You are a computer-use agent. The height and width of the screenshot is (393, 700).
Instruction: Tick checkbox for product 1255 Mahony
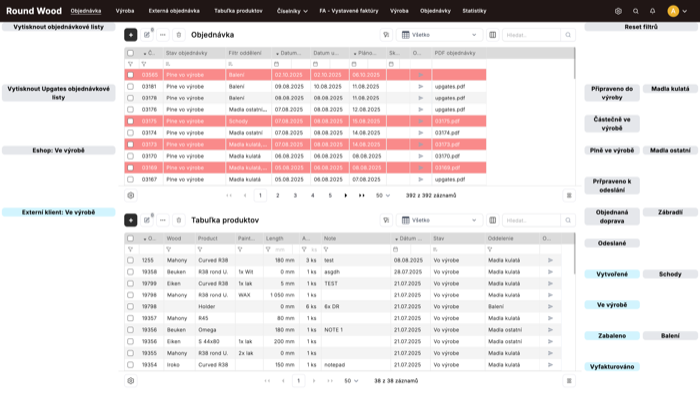[x=130, y=260]
